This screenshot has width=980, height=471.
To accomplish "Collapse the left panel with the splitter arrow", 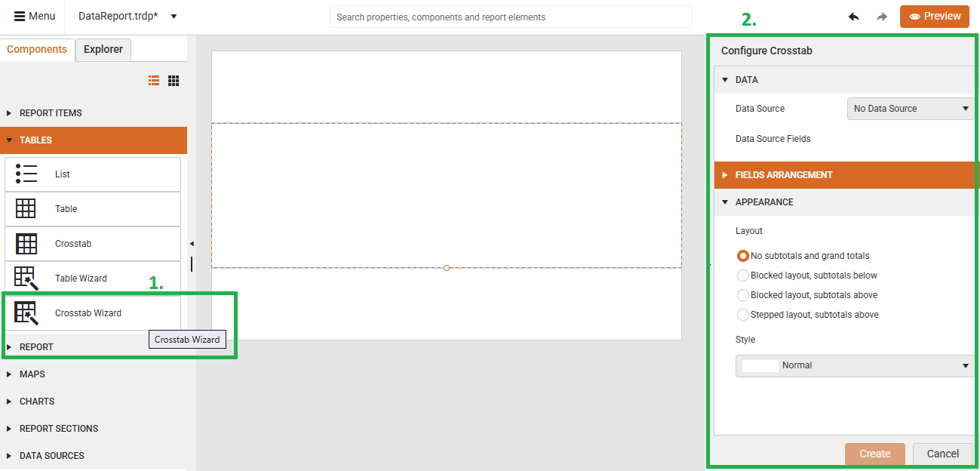I will coord(192,244).
